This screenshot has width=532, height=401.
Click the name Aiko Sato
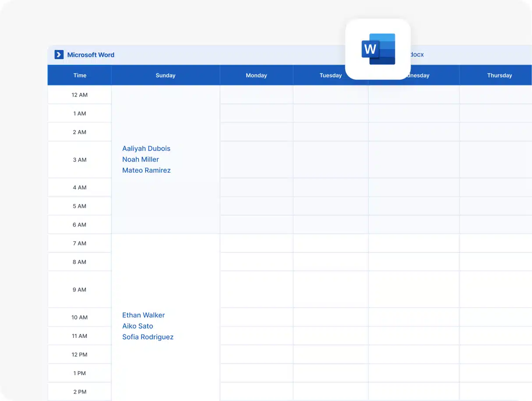(138, 326)
